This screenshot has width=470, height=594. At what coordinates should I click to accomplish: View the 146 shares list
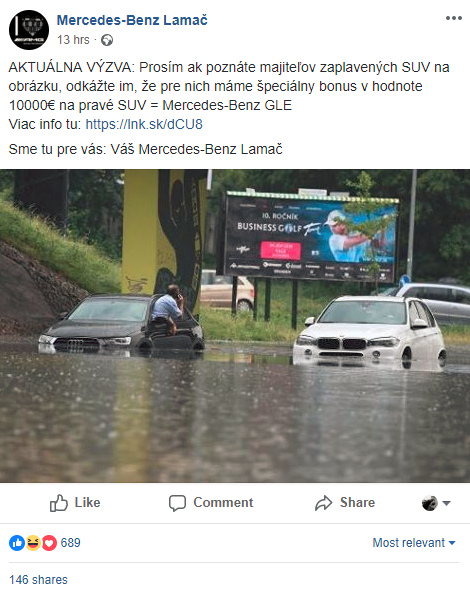pos(38,580)
